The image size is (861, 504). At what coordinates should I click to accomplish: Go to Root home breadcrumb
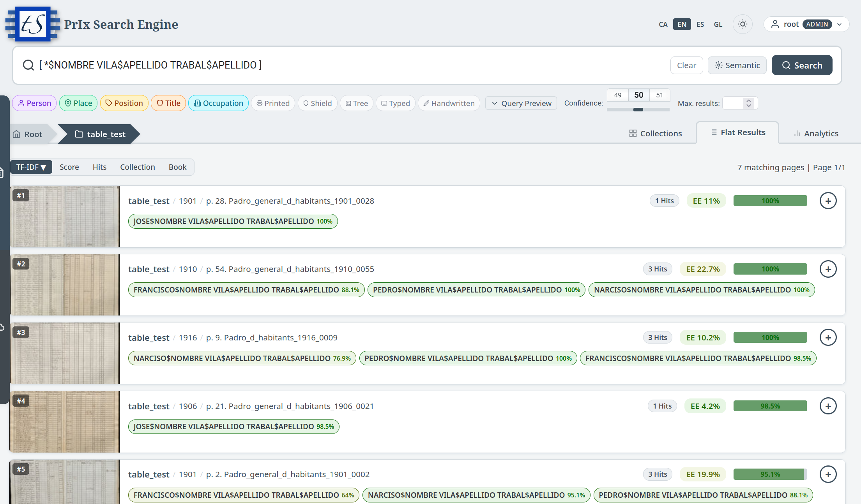point(28,134)
